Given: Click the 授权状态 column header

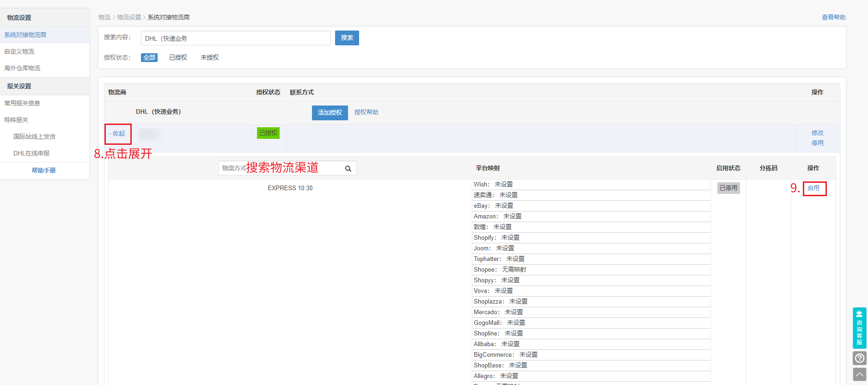Looking at the screenshot, I should pos(268,92).
